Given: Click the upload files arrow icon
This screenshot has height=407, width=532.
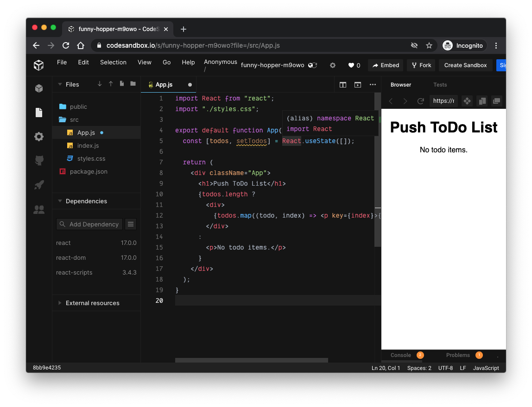Looking at the screenshot, I should tap(111, 84).
